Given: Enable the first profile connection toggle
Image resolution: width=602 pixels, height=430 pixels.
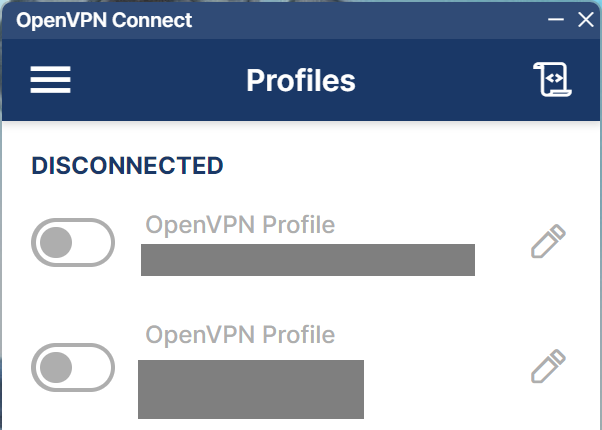Looking at the screenshot, I should (x=73, y=242).
